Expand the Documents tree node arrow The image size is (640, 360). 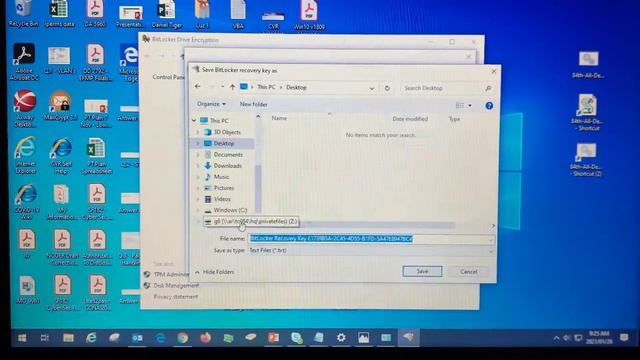click(198, 155)
